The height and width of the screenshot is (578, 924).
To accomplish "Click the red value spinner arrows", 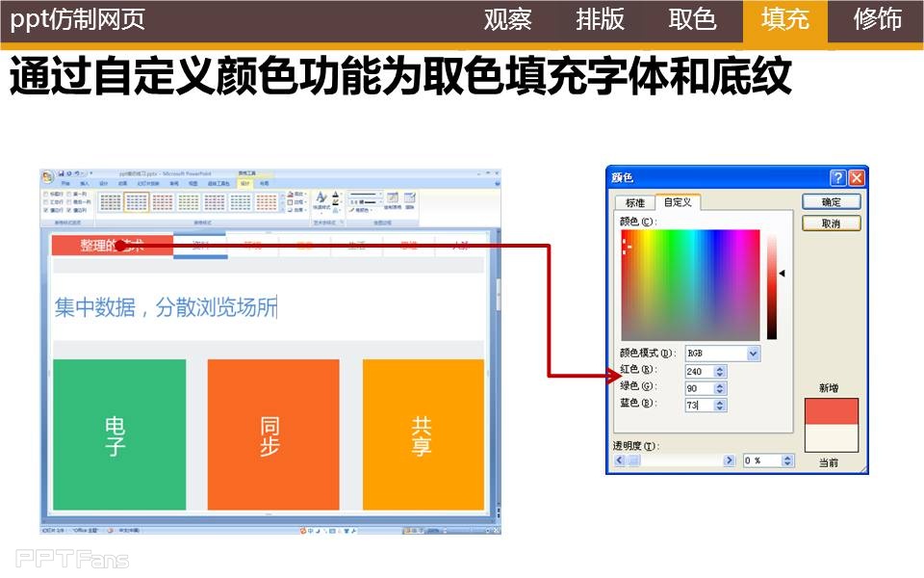I will [x=722, y=371].
